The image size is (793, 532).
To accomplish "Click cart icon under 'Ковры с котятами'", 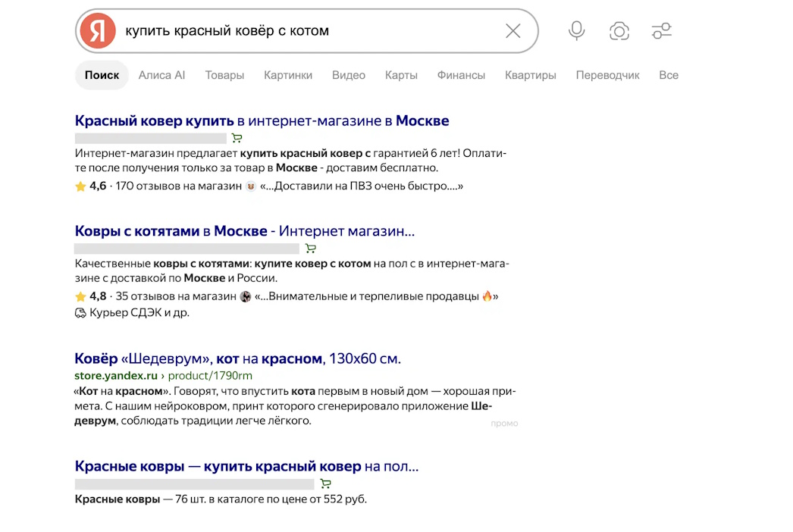I will pos(311,249).
